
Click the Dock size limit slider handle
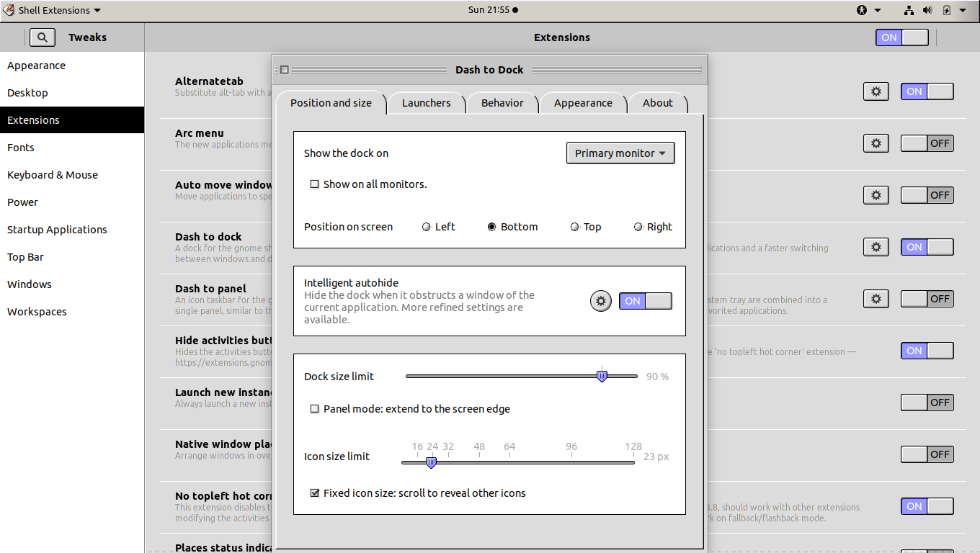[x=602, y=376]
